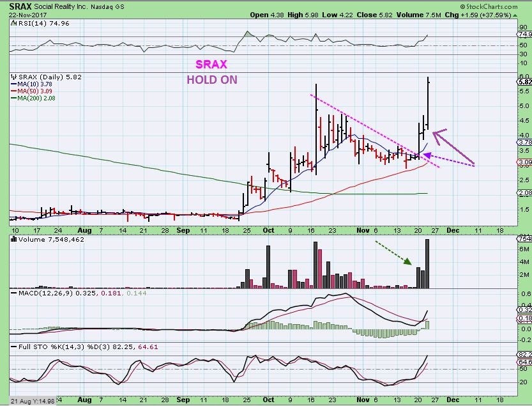Click the 4.5 price axis level
Viewport: 532px width, 406px height.
524,121
